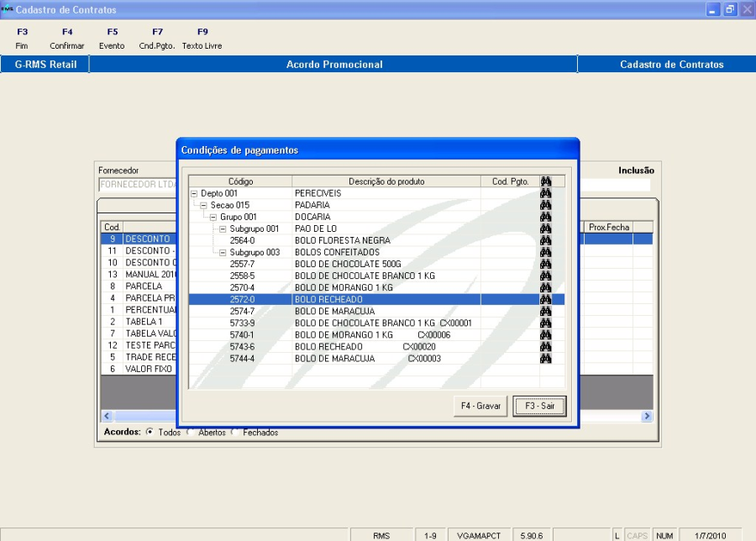Select the Abertos radio button
The width and height of the screenshot is (756, 541).
[x=191, y=432]
